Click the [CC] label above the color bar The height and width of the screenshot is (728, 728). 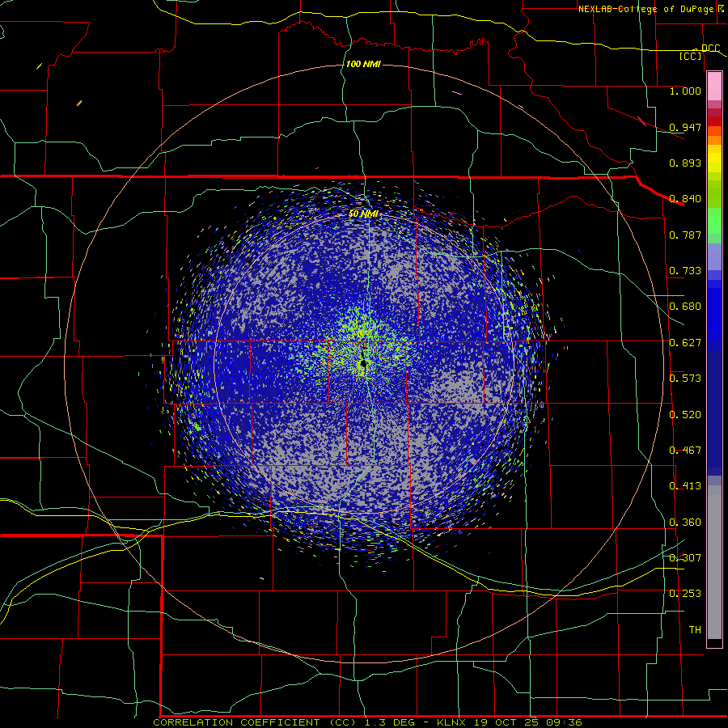(691, 56)
